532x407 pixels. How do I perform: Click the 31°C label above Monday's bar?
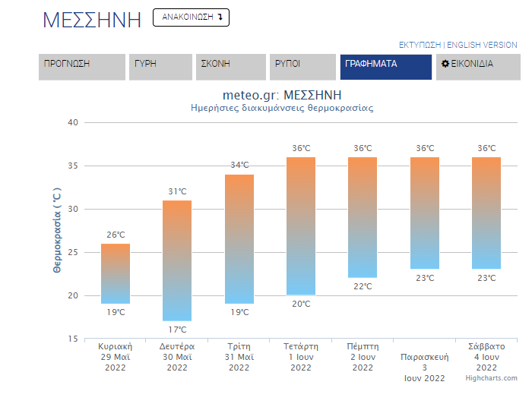(x=177, y=191)
